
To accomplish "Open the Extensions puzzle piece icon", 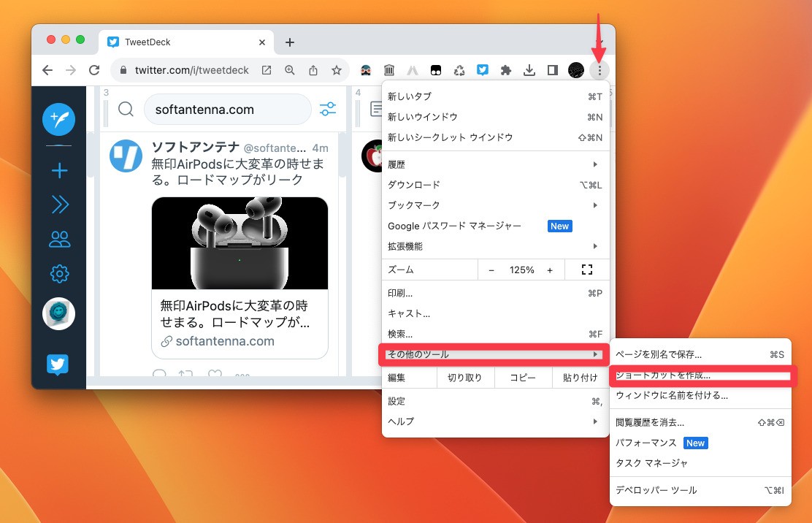I will 506,69.
